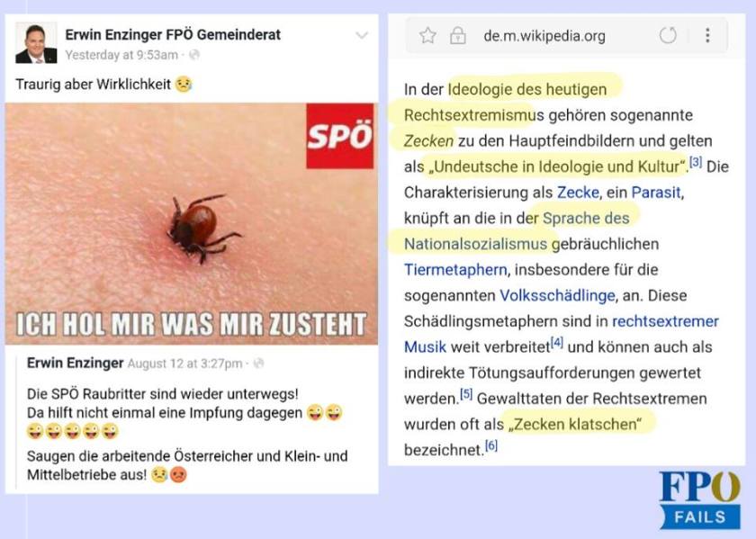
Task: Open the Tiermetaphern link
Action: point(455,270)
